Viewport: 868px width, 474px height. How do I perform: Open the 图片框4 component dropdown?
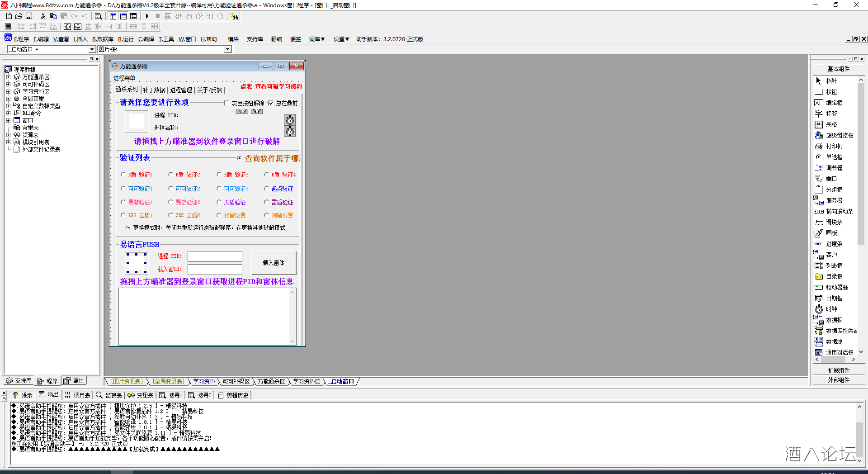click(228, 49)
